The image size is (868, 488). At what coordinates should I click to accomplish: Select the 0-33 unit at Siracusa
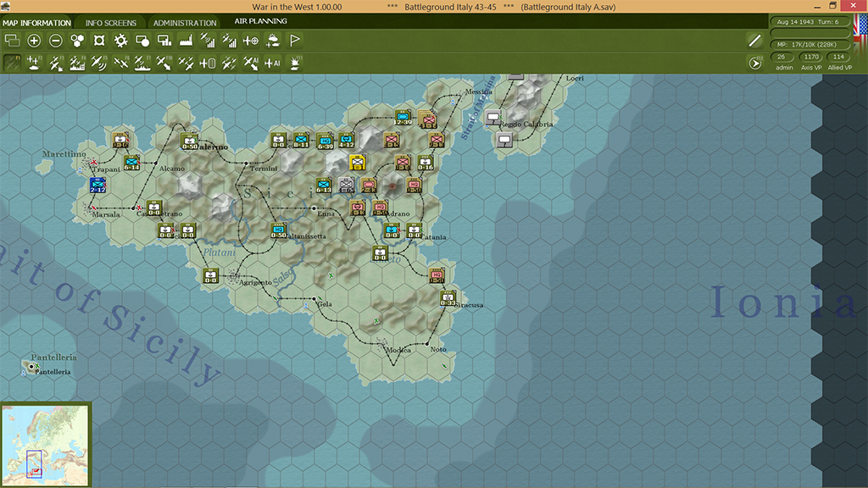tap(448, 298)
